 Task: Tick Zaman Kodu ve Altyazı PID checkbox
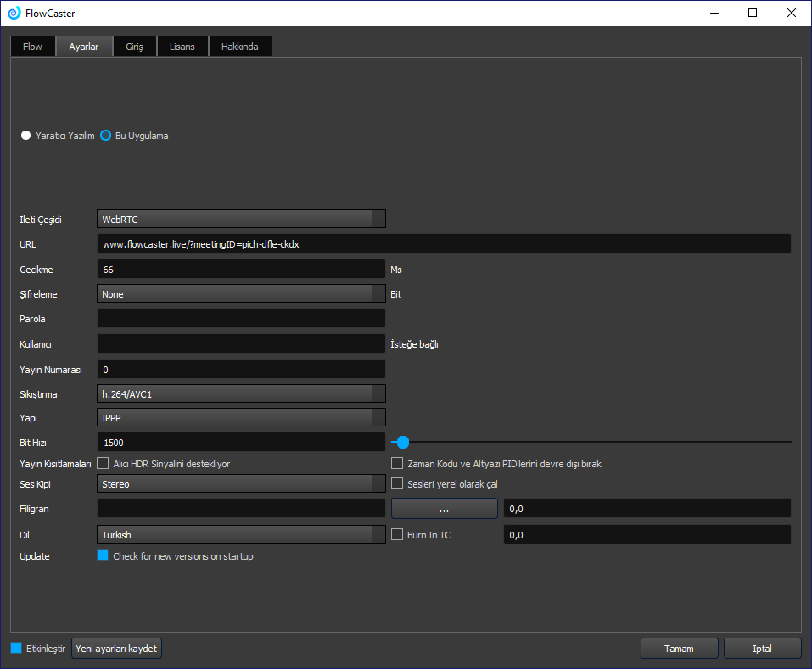pos(397,463)
